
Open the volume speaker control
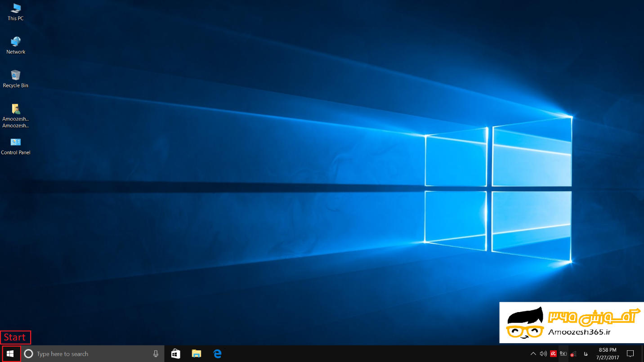coord(543,354)
